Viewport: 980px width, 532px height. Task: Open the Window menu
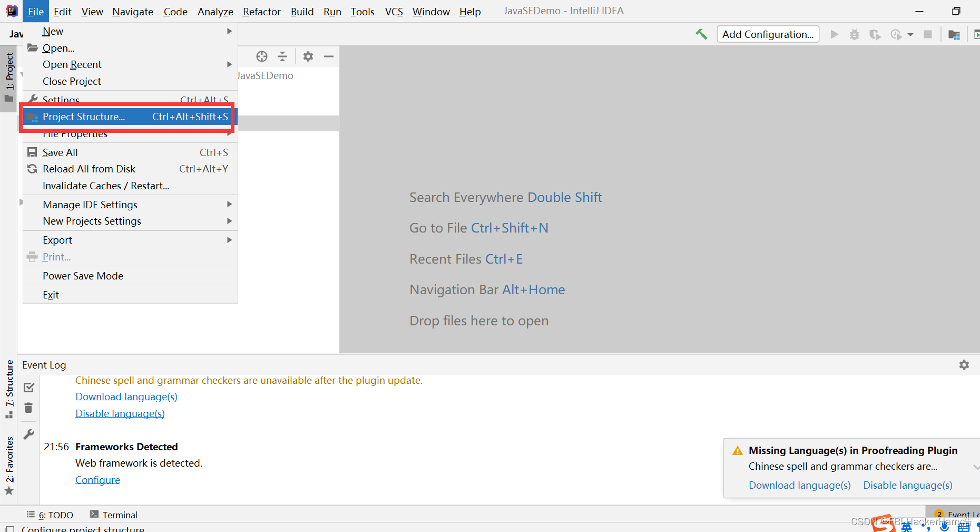tap(431, 11)
